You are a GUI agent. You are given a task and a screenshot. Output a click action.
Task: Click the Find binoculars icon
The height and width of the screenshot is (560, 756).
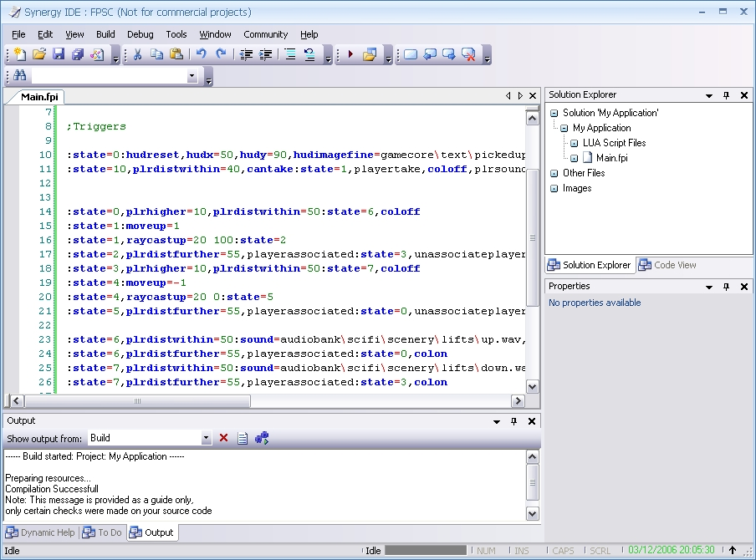(x=20, y=77)
